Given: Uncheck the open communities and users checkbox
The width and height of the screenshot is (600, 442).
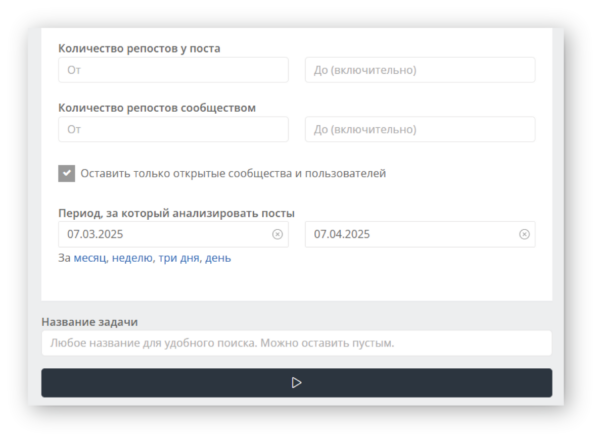Looking at the screenshot, I should pos(67,173).
